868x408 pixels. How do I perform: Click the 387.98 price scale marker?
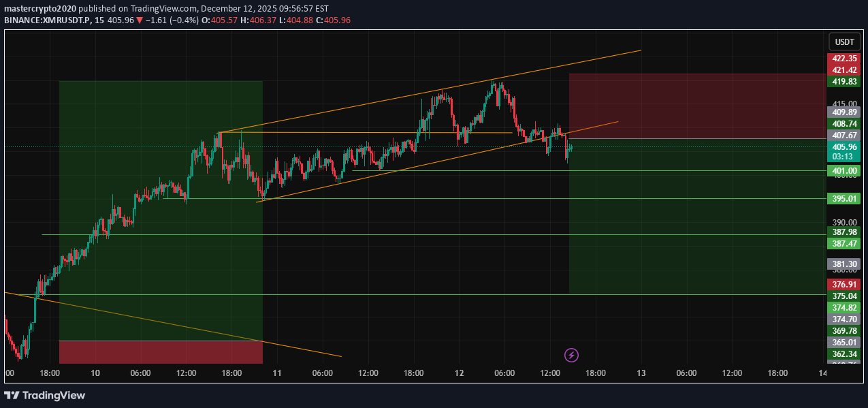point(843,232)
